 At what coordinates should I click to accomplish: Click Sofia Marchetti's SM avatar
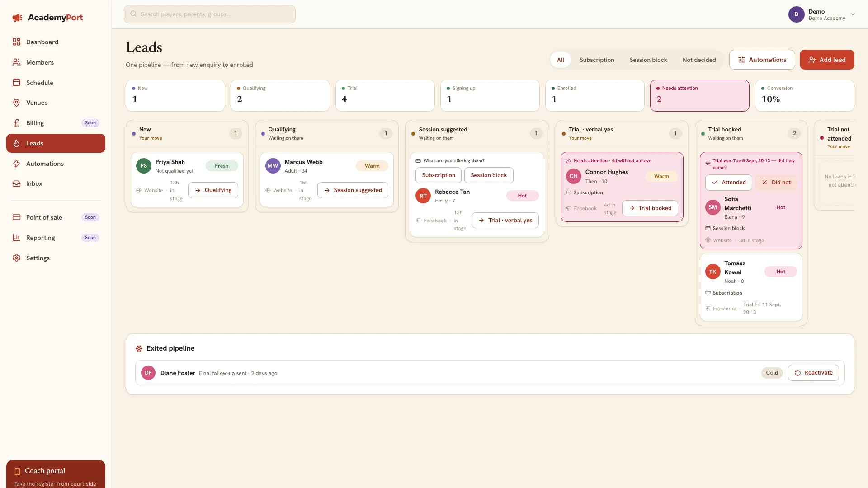[713, 207]
